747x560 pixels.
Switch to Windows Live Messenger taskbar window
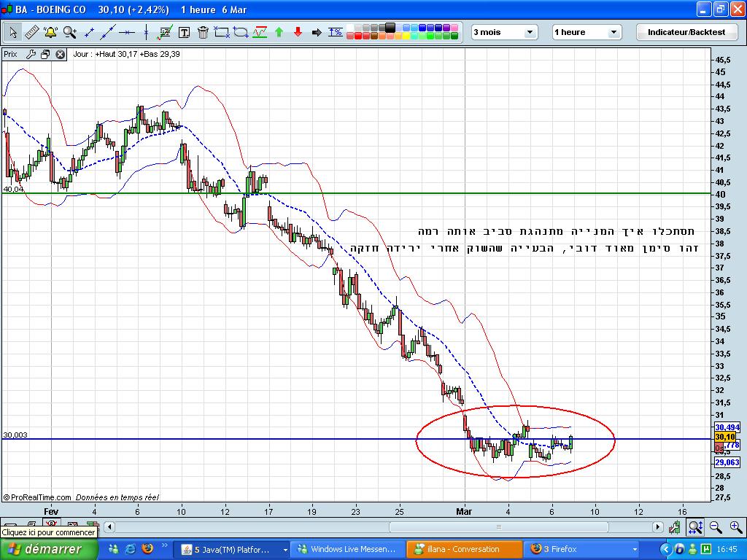point(348,550)
